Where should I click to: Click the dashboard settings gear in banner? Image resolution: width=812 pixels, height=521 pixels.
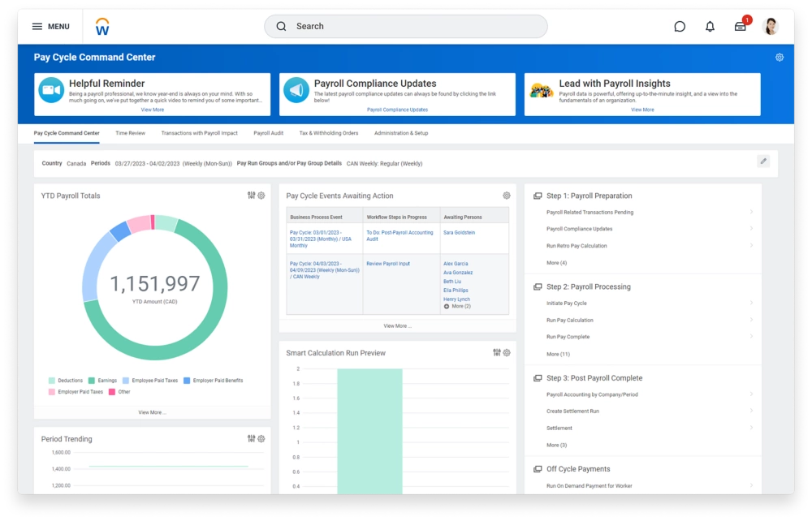[x=780, y=58]
